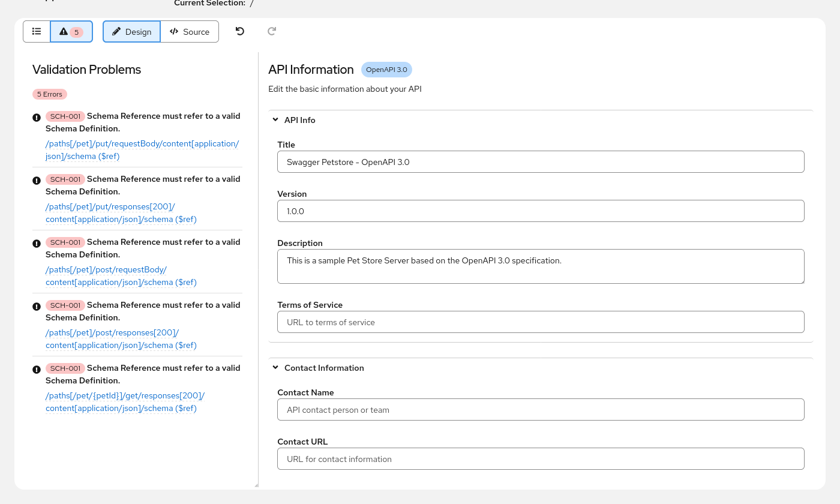840x504 pixels.
Task: Click the OpenAPI 3.0 badge
Action: tap(386, 70)
